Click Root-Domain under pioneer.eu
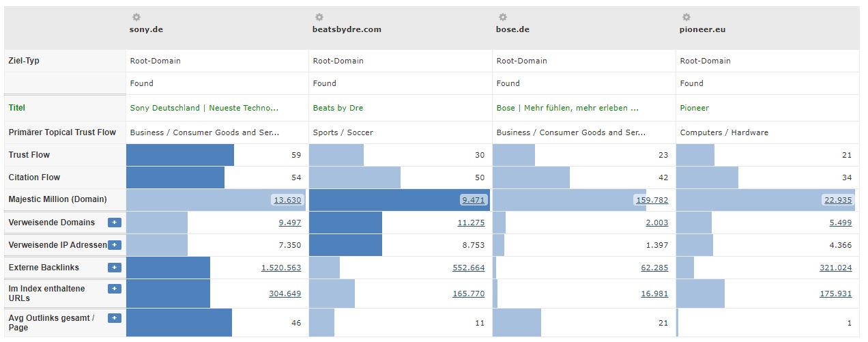The height and width of the screenshot is (342, 868). tap(705, 61)
